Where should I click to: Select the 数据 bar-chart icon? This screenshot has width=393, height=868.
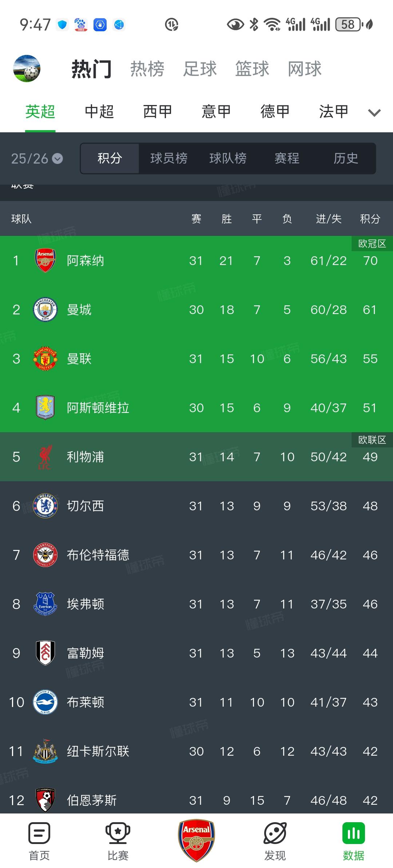[353, 836]
